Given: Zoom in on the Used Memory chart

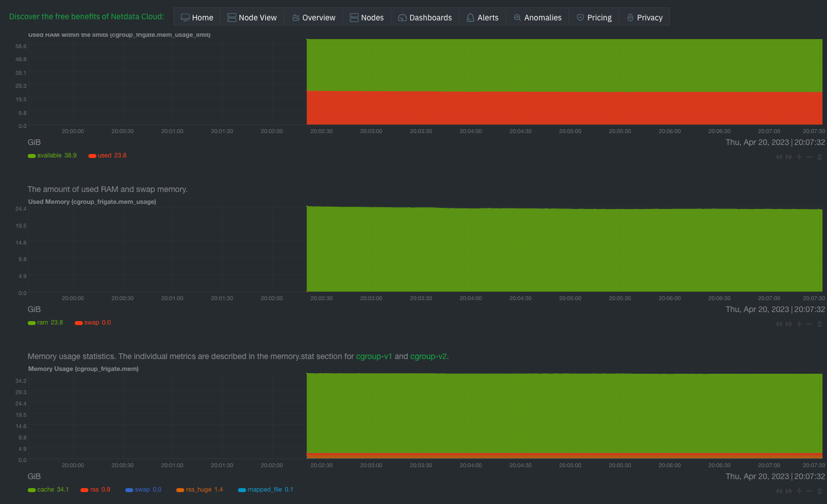Looking at the screenshot, I should pyautogui.click(x=799, y=324).
